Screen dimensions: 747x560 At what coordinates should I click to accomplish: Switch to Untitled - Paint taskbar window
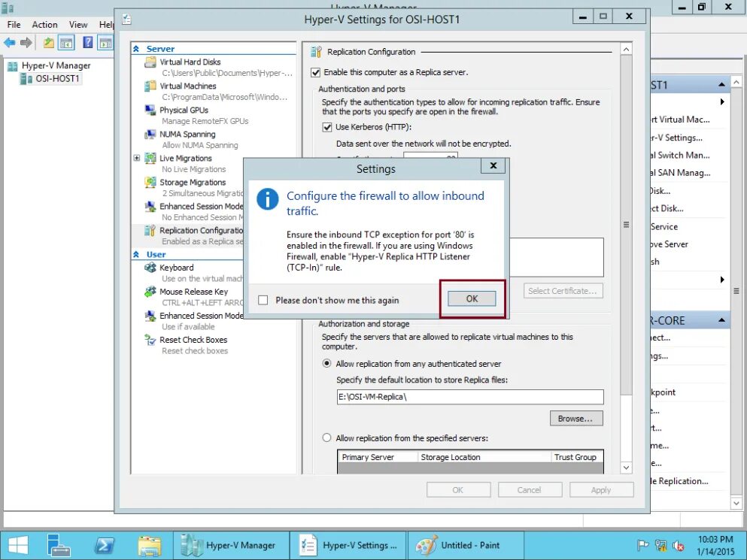point(466,545)
